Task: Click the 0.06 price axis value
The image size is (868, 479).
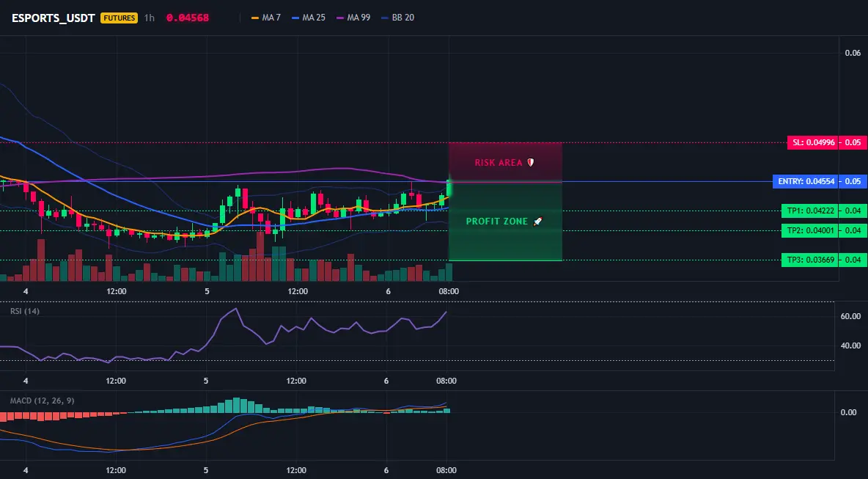Action: (x=853, y=53)
